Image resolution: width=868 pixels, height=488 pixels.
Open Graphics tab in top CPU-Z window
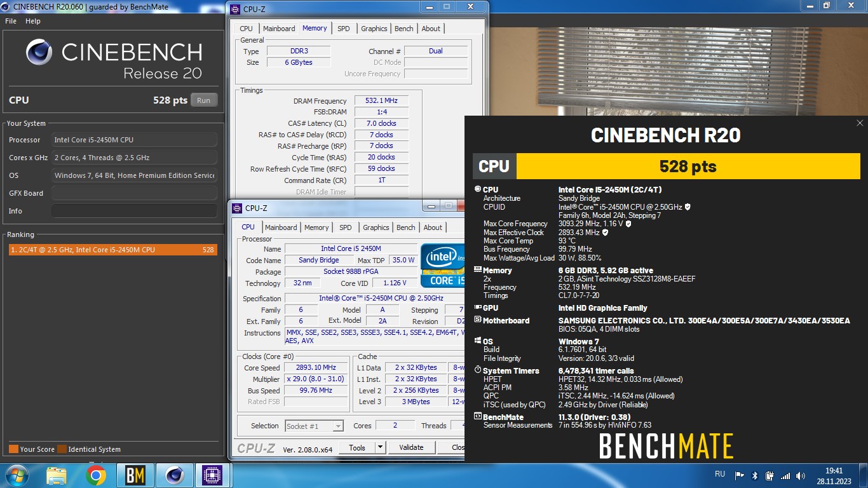coord(374,29)
